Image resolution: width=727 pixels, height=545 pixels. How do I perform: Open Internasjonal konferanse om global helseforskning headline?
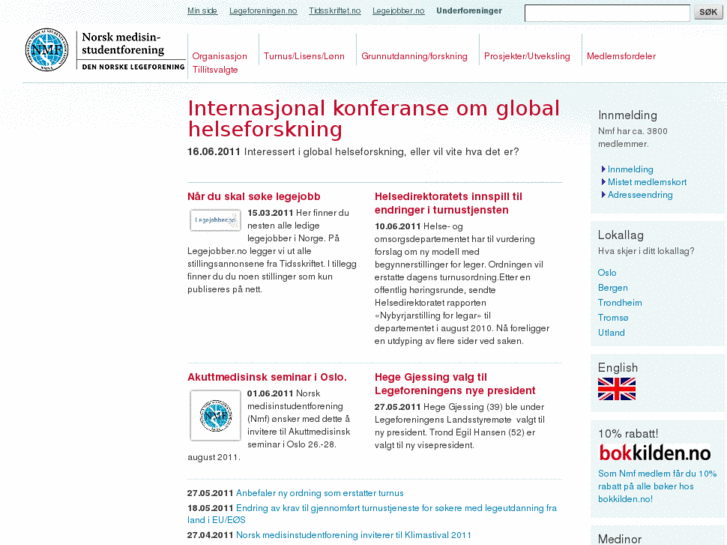tap(374, 119)
